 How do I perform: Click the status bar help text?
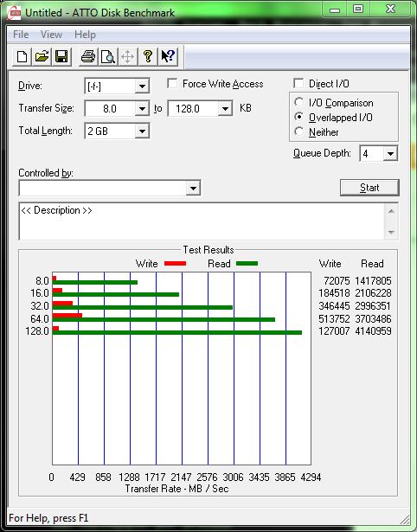(x=48, y=518)
